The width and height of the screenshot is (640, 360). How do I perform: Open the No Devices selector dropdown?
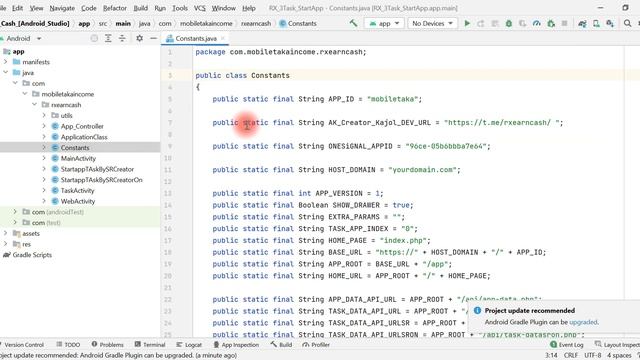[x=432, y=23]
